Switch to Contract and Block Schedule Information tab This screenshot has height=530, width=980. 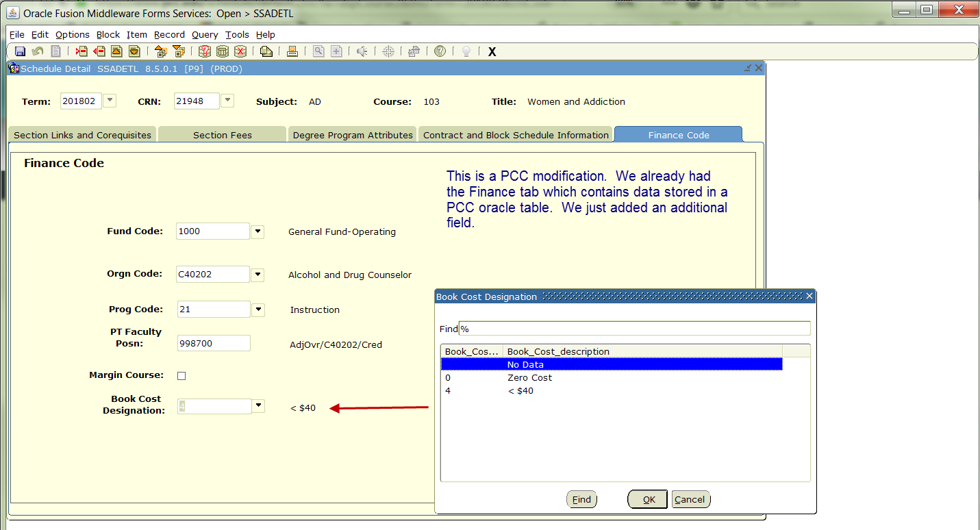pyautogui.click(x=516, y=135)
